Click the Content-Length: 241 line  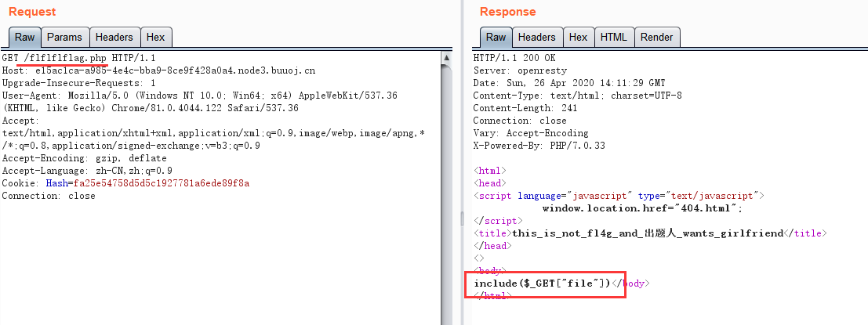(x=525, y=108)
